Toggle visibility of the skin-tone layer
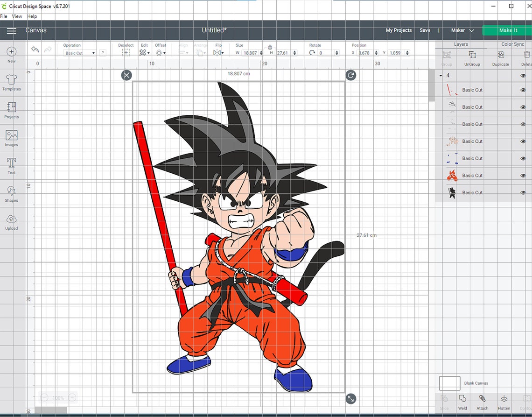Viewport: 532px width, 417px height. click(523, 141)
